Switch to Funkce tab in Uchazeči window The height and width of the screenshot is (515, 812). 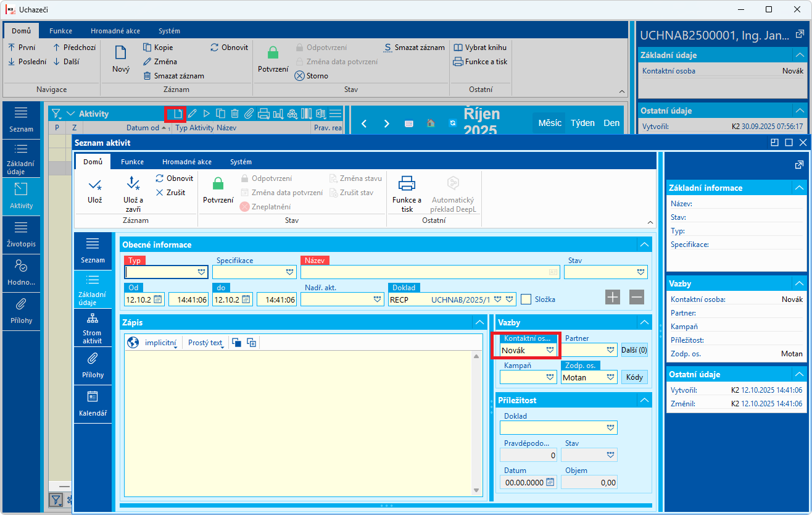tap(61, 31)
